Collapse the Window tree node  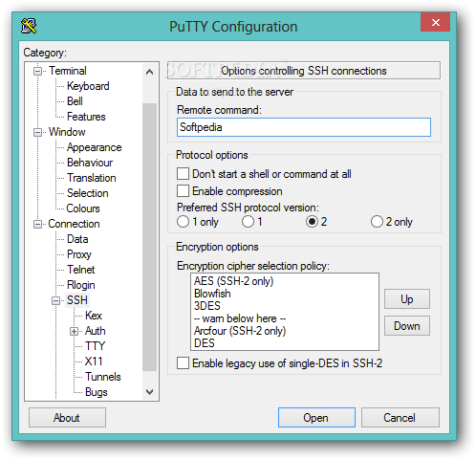(x=37, y=132)
